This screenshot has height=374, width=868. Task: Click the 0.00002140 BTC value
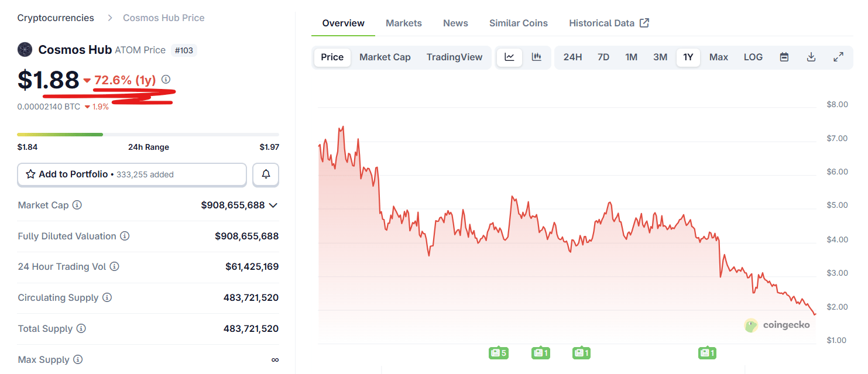pos(49,107)
